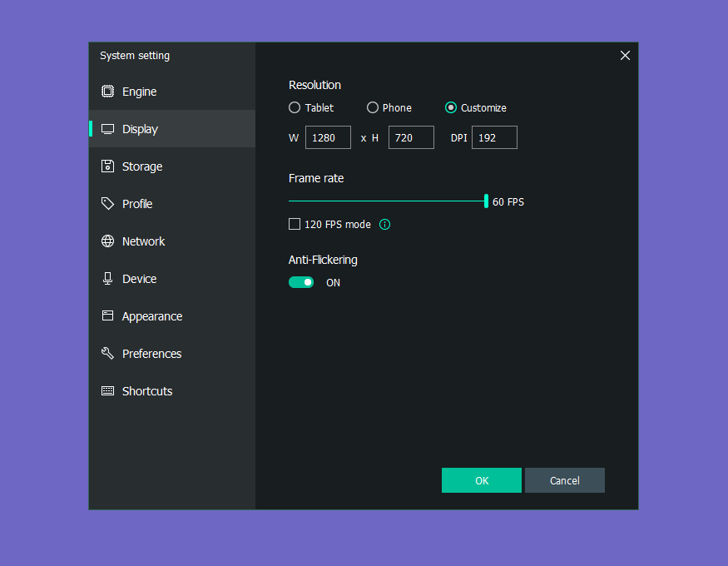
Task: Select the Display label in sidebar
Action: [140, 129]
